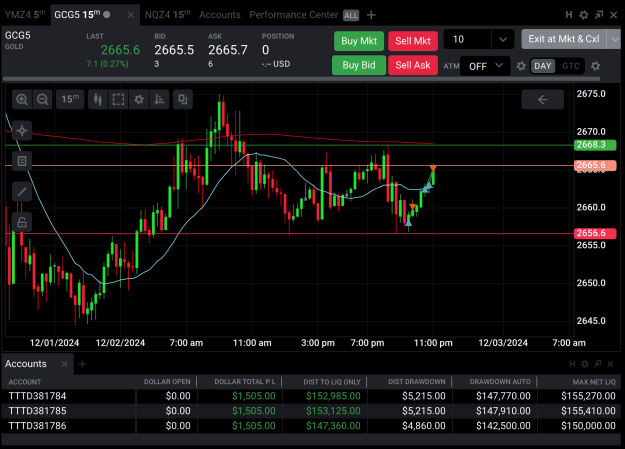This screenshot has height=449, width=625.
Task: Open the indicators axis icon
Action: coord(159,99)
